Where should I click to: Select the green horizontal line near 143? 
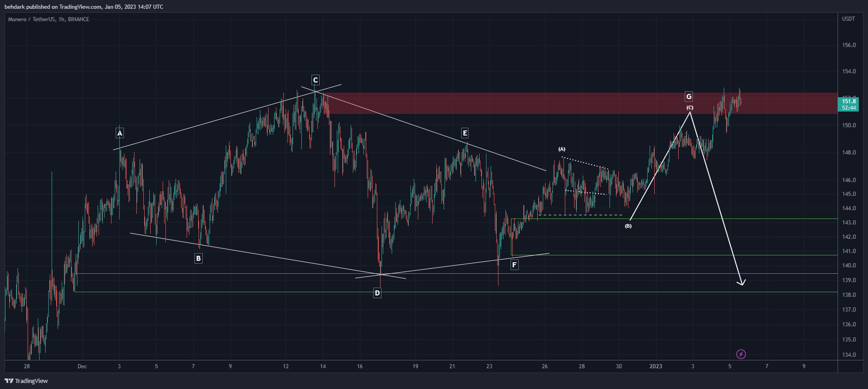coord(674,219)
